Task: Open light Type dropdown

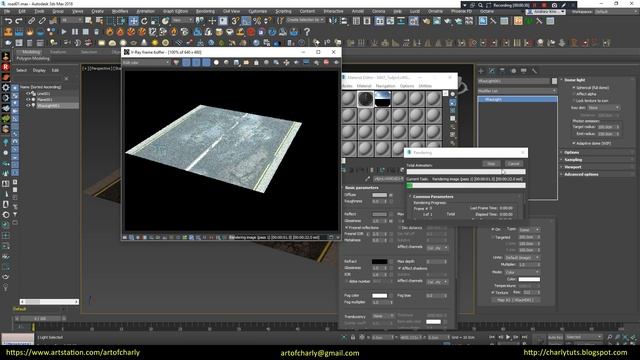Action: (x=529, y=230)
